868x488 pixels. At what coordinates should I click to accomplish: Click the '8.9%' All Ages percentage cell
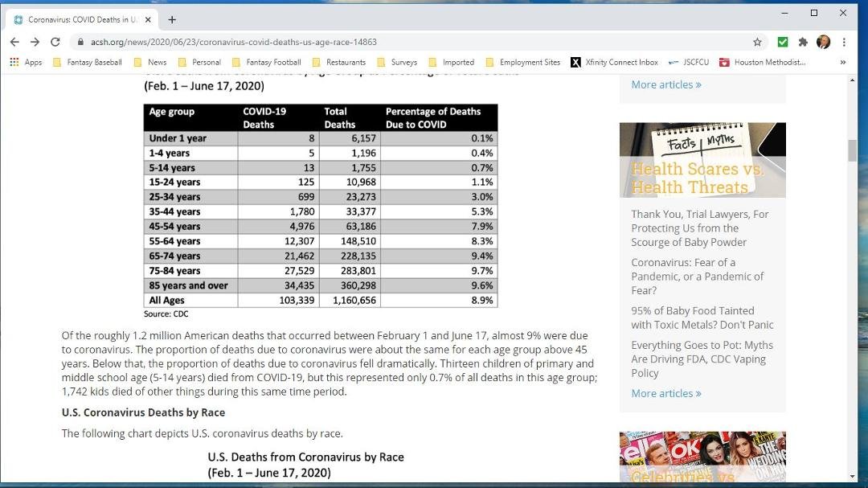481,300
